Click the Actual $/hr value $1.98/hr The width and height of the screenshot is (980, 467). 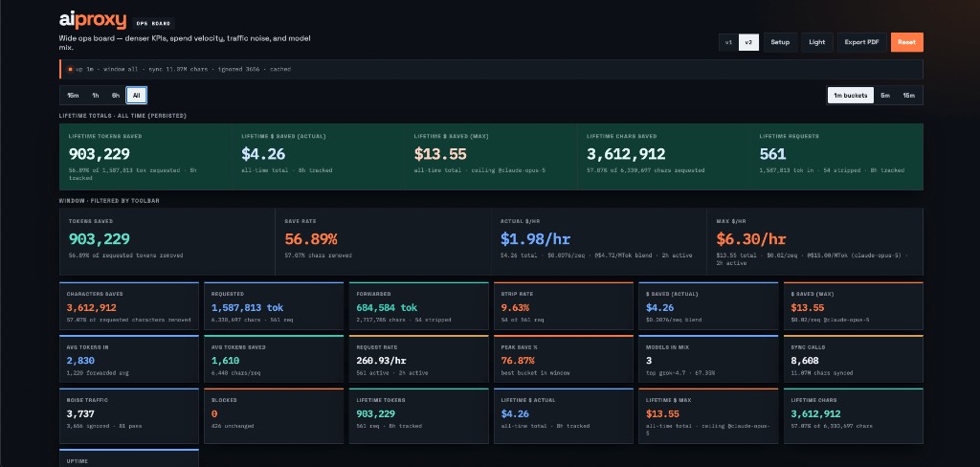[x=536, y=239]
